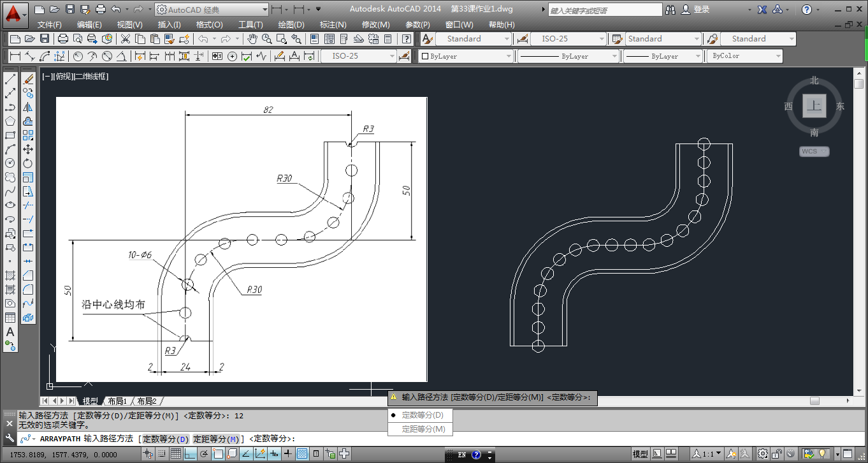Select the Offset tool

point(28,121)
